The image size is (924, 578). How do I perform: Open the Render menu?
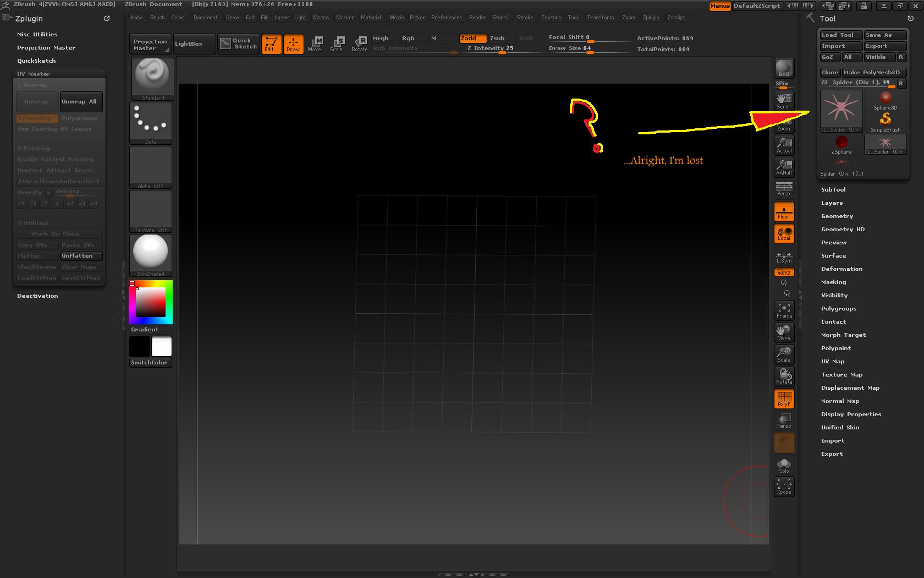(x=477, y=18)
